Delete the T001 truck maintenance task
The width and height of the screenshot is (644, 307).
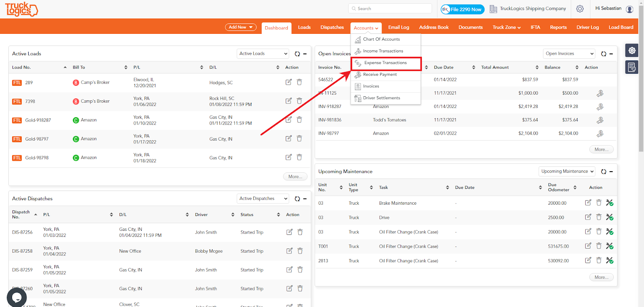click(x=599, y=246)
